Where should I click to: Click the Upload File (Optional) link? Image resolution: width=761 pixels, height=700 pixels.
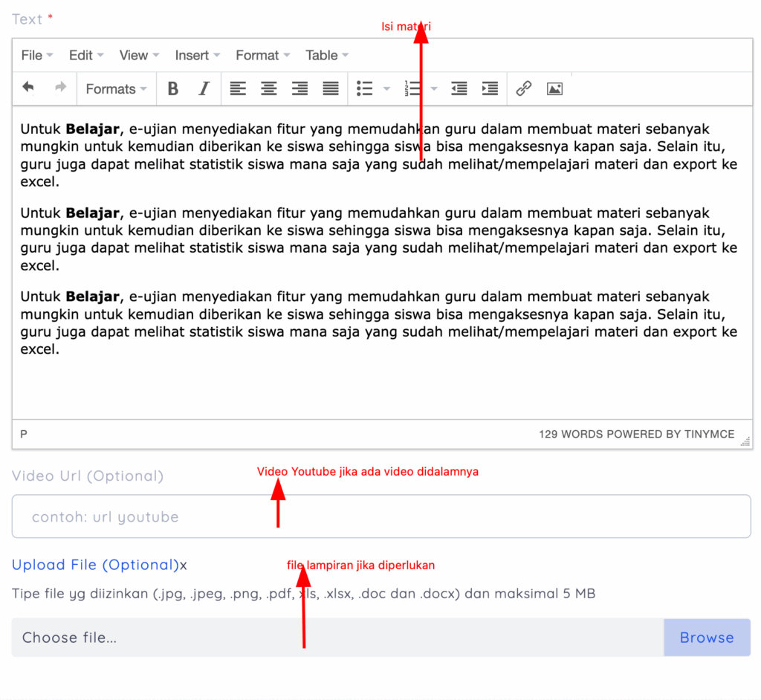[95, 565]
